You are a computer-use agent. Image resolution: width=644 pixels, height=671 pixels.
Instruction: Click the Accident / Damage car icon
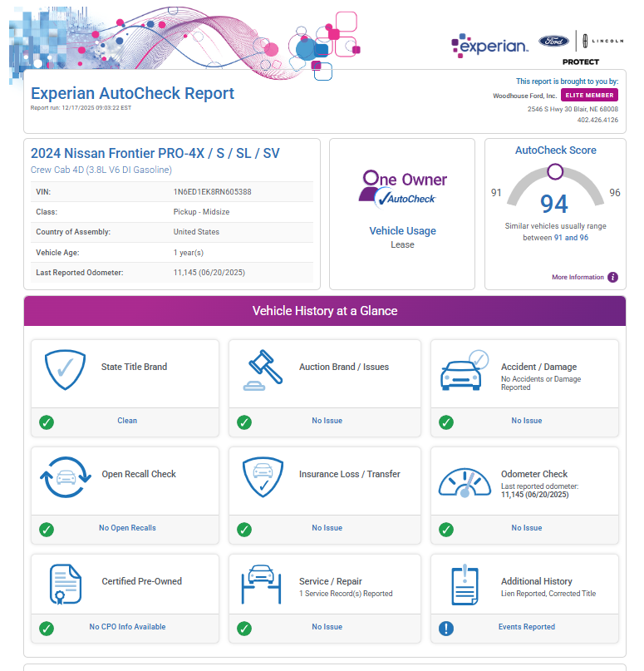(465, 370)
